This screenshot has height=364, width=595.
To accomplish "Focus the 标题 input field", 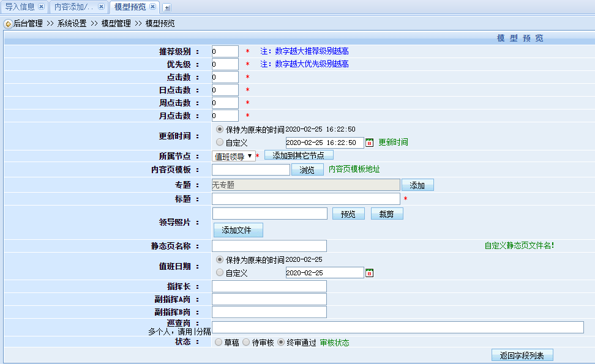I will pyautogui.click(x=305, y=199).
